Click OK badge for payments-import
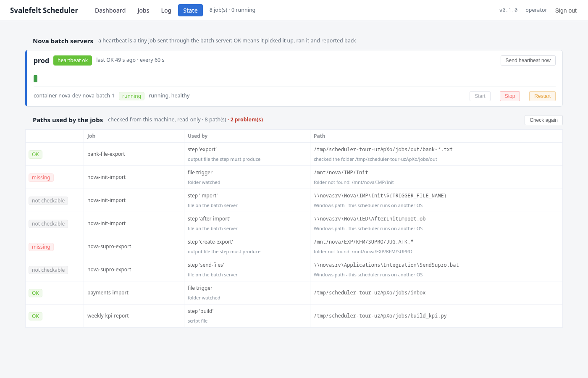 point(35,293)
